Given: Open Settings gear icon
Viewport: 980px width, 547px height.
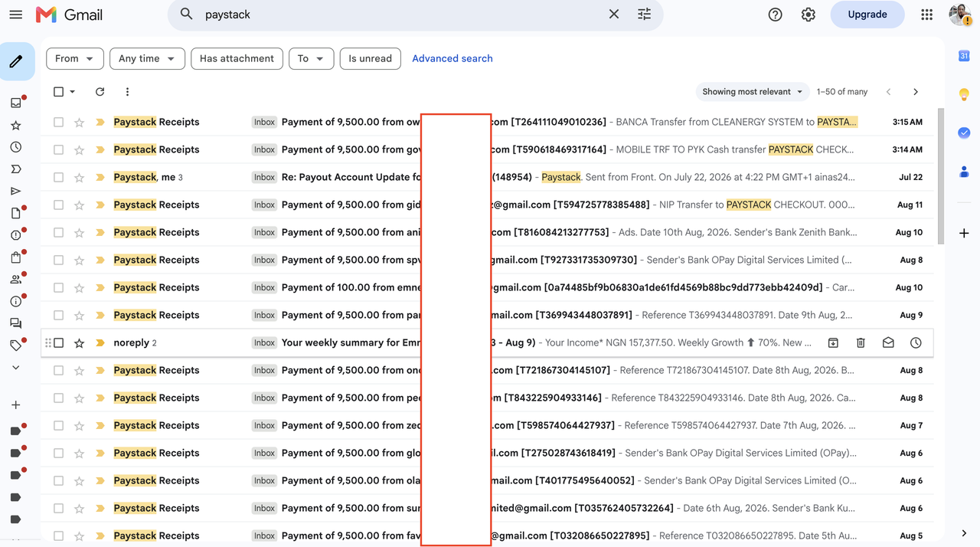Looking at the screenshot, I should 808,15.
